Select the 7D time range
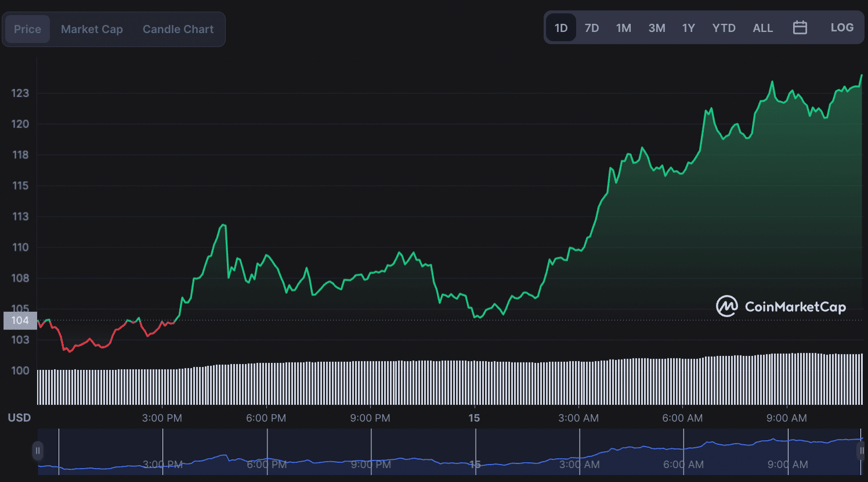868x482 pixels. click(592, 28)
